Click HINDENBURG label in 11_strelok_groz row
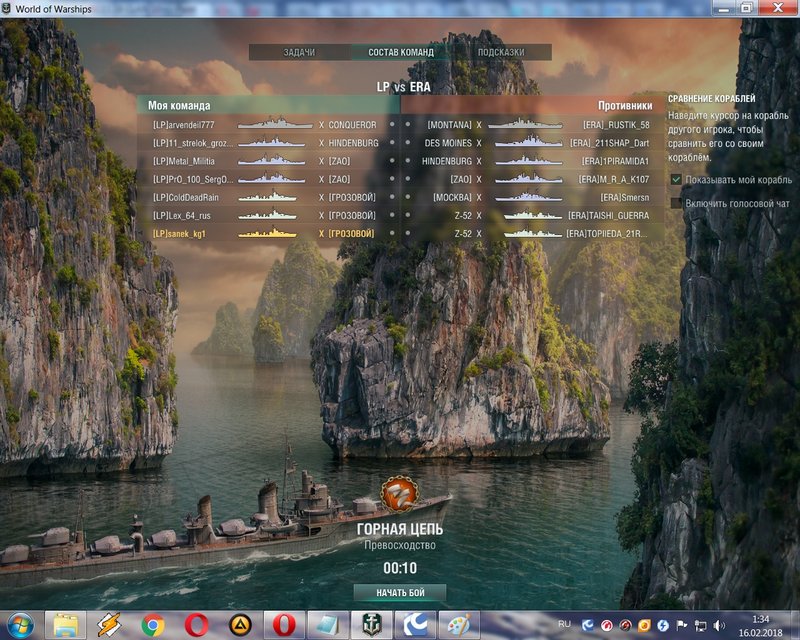 tap(353, 143)
